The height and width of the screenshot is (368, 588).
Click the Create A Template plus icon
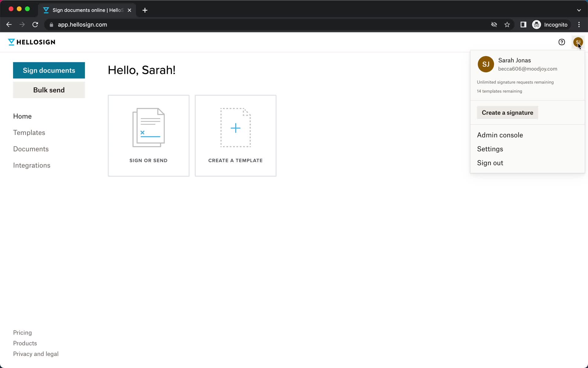236,128
